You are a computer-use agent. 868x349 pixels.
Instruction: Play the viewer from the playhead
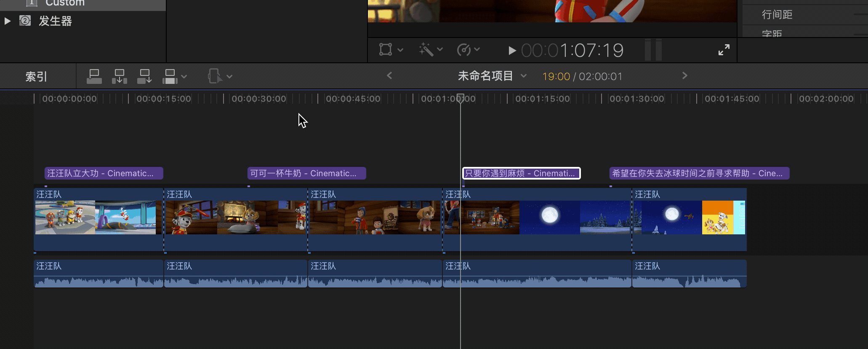click(512, 51)
